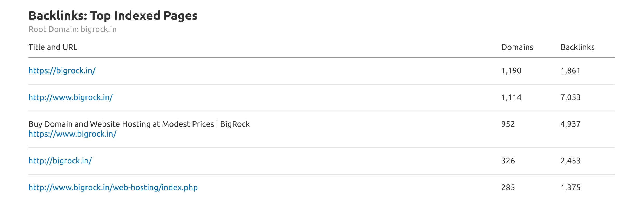Select the 7,053 backlinks count
Image resolution: width=644 pixels, height=212 pixels.
[x=570, y=97]
